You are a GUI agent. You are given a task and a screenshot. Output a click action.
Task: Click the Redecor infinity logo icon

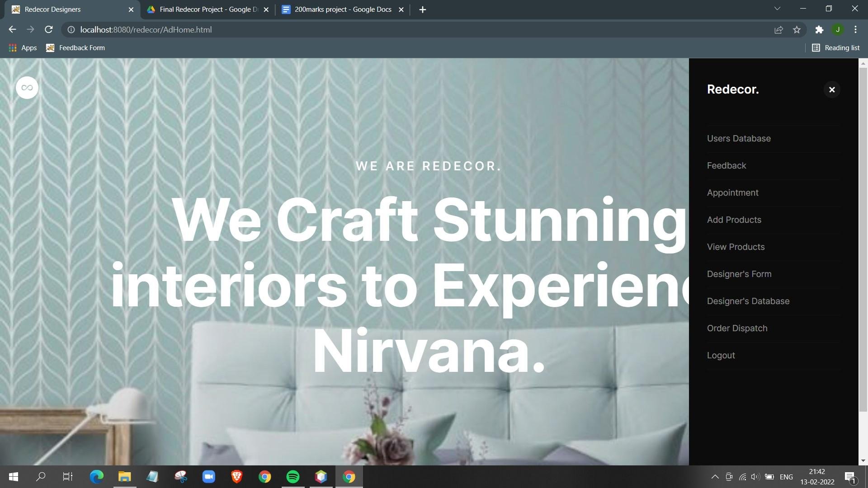[x=27, y=88]
